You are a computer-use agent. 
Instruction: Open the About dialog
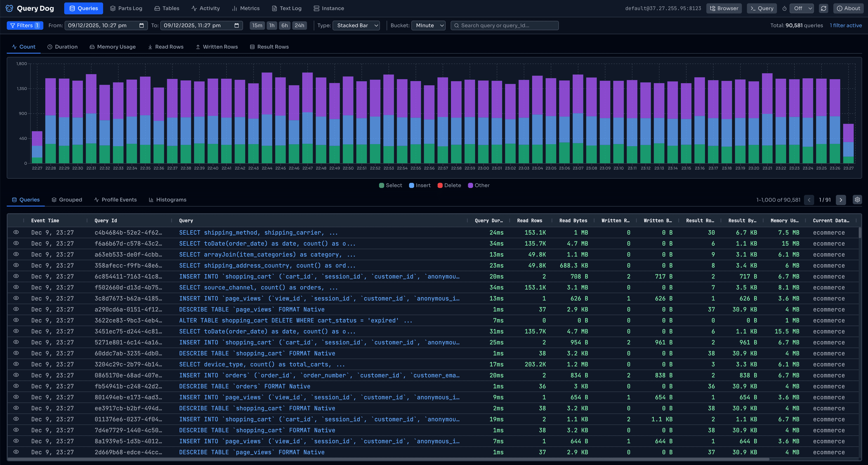[x=848, y=8]
